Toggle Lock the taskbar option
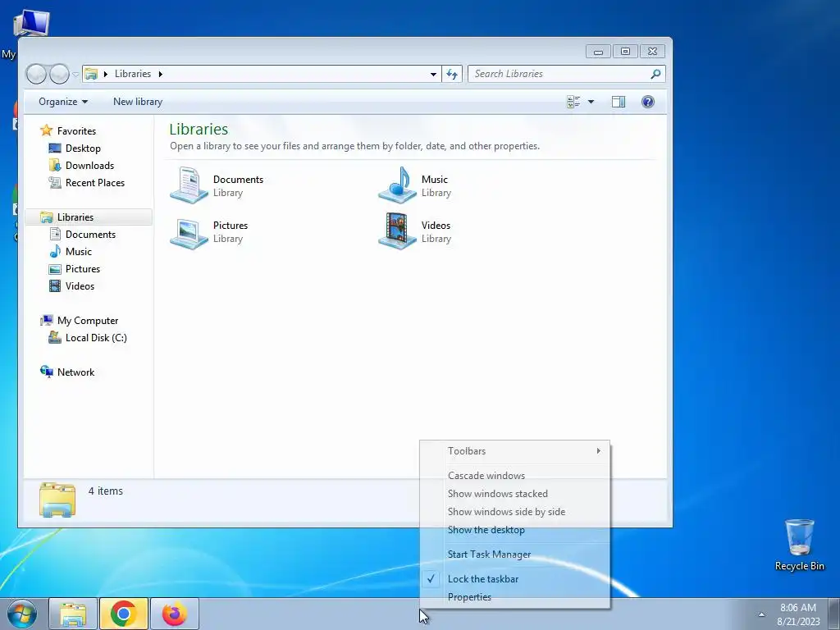The image size is (840, 630). (x=515, y=579)
